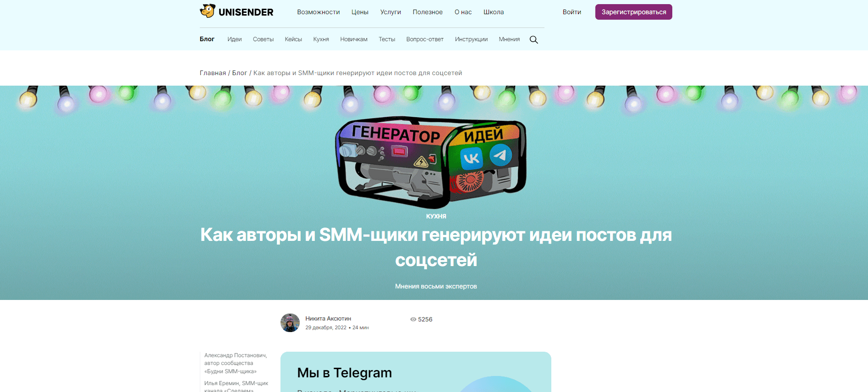The width and height of the screenshot is (868, 392).
Task: Switch to the Инструкции blog tab
Action: [x=471, y=39]
